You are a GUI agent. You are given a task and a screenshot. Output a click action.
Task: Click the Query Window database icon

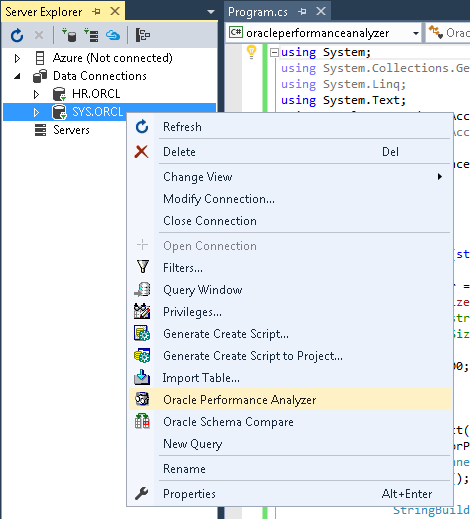coord(142,289)
